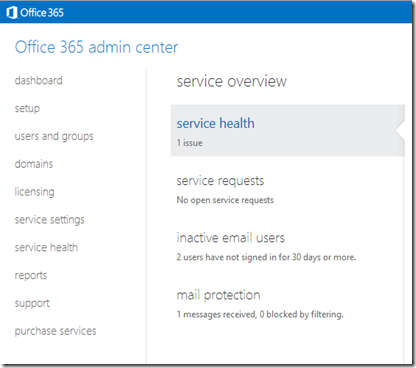Click the '1 issue' status text

click(189, 143)
